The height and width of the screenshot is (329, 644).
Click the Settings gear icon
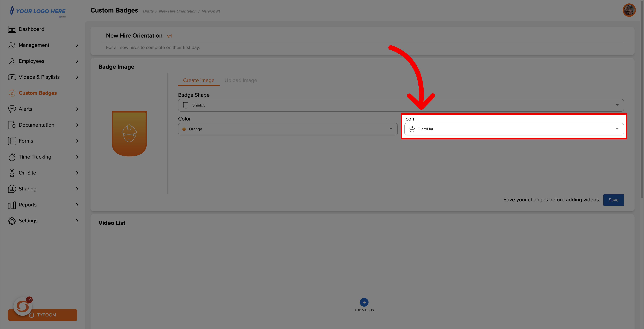[x=12, y=221]
